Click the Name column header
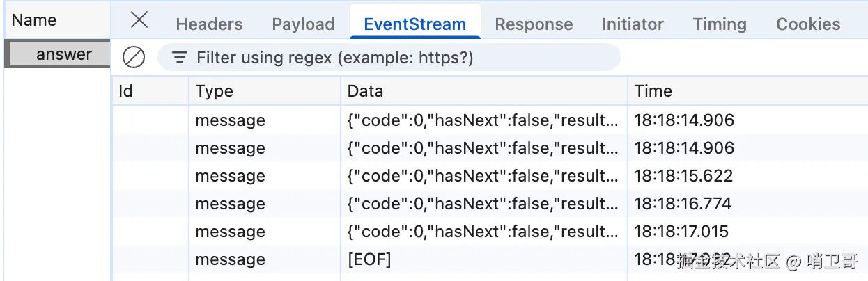This screenshot has height=281, width=868. click(x=35, y=20)
